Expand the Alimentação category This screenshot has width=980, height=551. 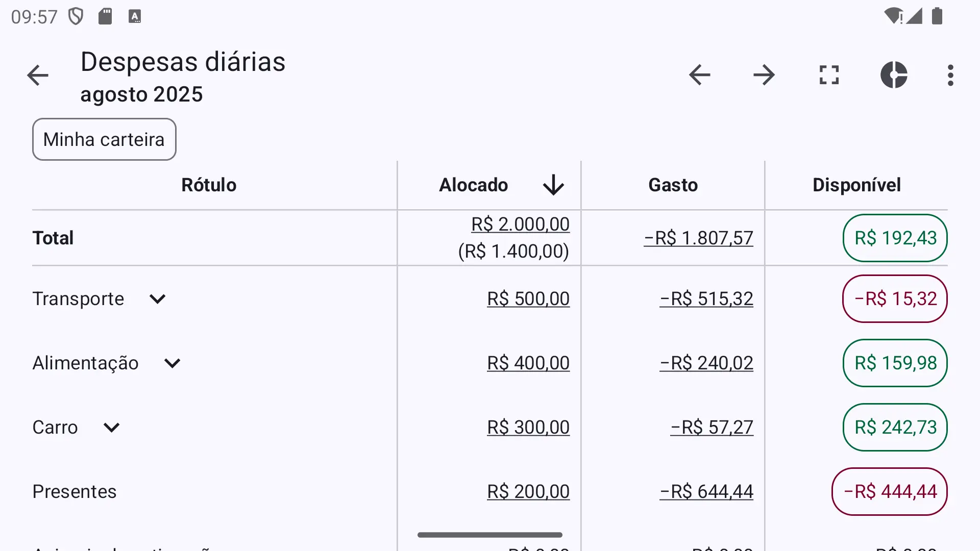point(173,363)
